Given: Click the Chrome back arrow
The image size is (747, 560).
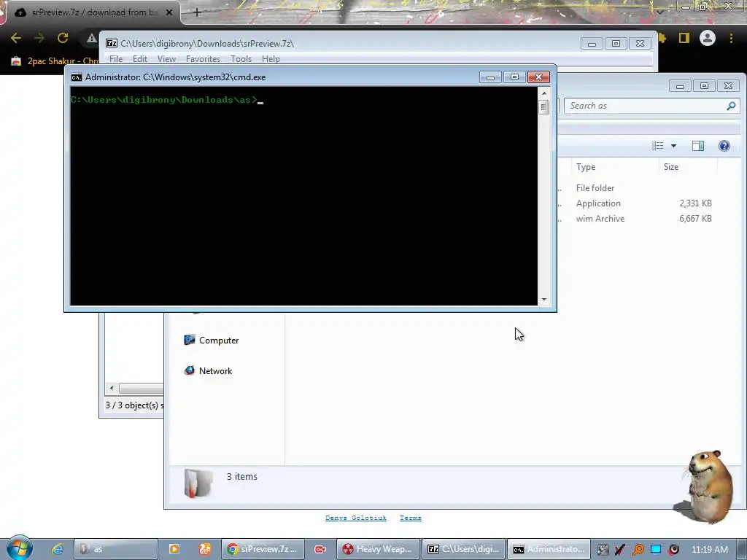Looking at the screenshot, I should click(16, 38).
